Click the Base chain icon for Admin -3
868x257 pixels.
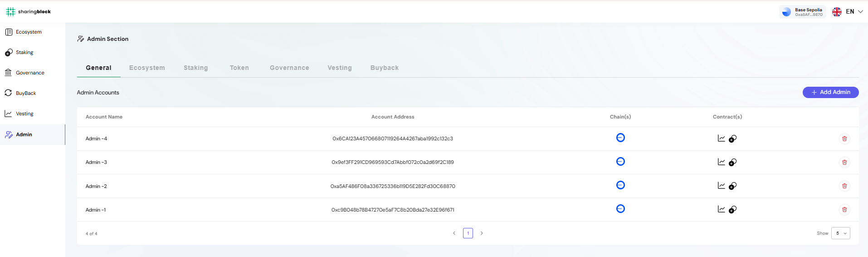click(620, 161)
